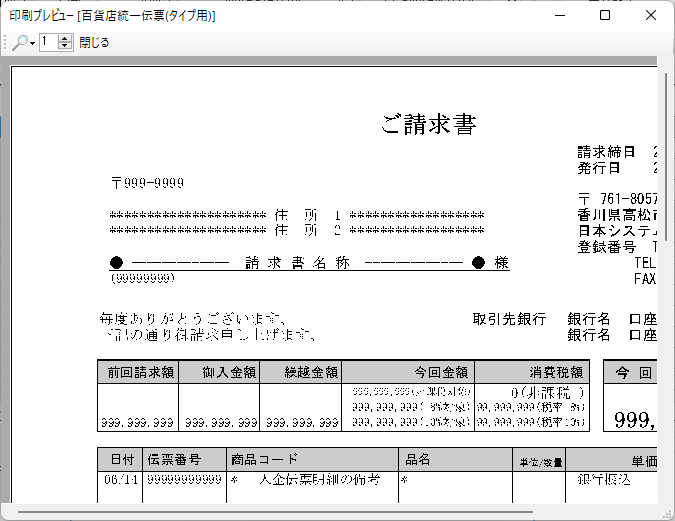Click the horizontal scrollbar thumb at the bottom
Viewport: 675px width, 521px height.
[x=276, y=512]
